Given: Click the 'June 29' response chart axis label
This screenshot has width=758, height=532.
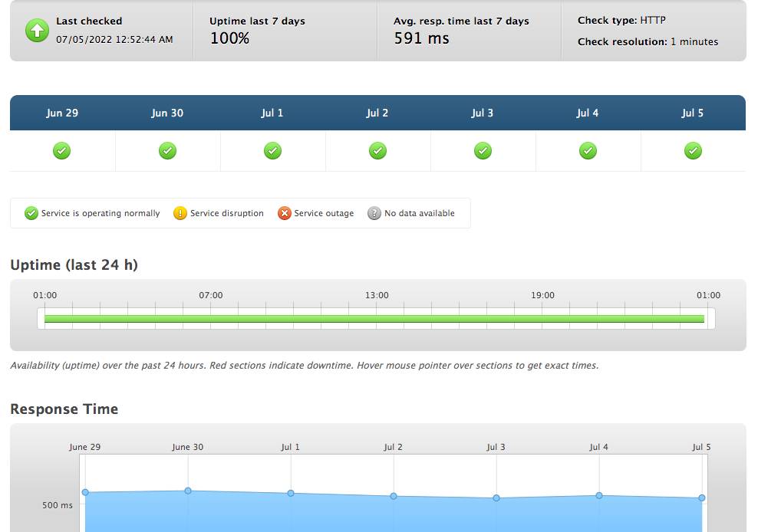Looking at the screenshot, I should (x=84, y=448).
